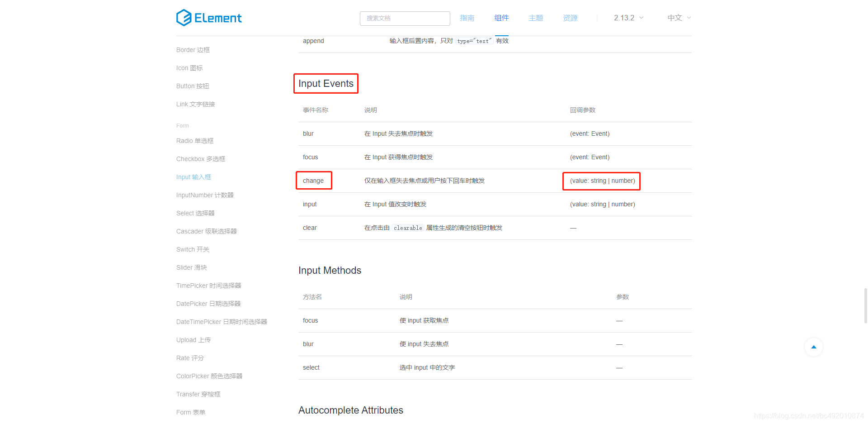Open Switch 开关 page
The image size is (868, 424).
(193, 249)
